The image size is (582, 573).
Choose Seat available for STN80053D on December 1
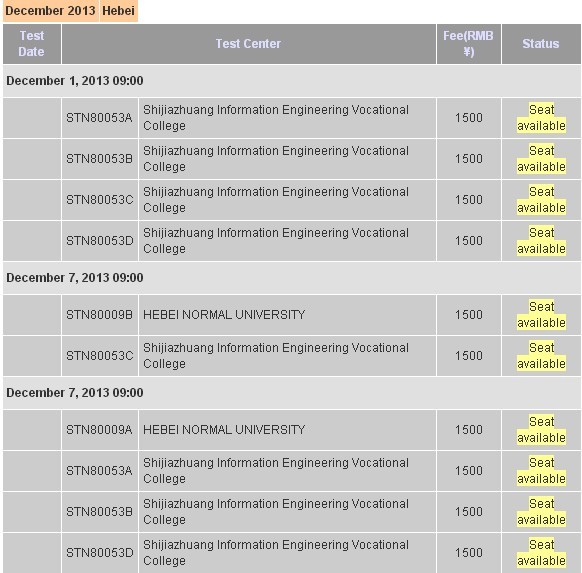[x=541, y=240]
